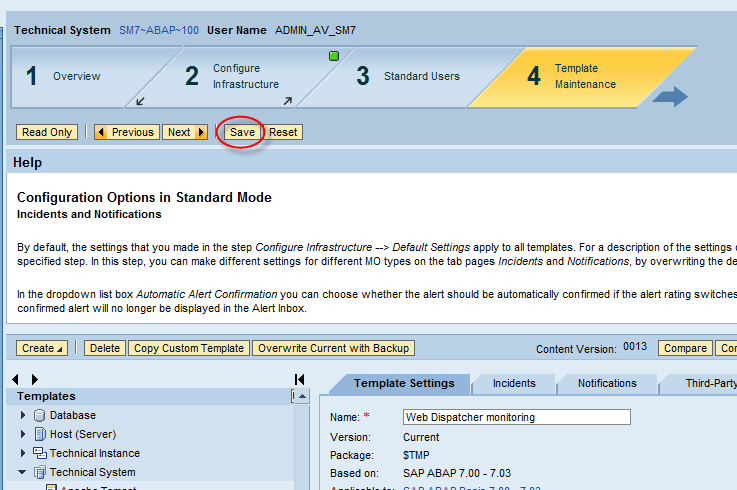The width and height of the screenshot is (737, 490).
Task: Click the Help section header
Action: [27, 163]
